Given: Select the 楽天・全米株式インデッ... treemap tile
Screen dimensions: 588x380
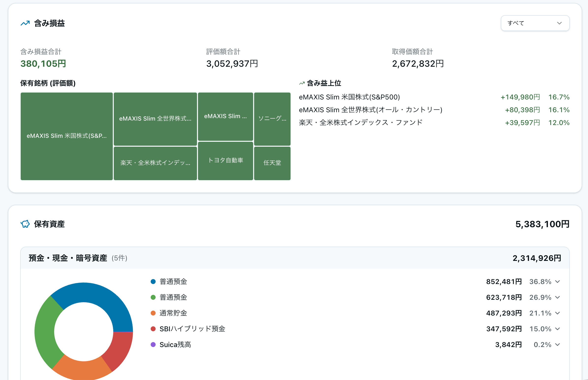Looking at the screenshot, I should pyautogui.click(x=155, y=163).
